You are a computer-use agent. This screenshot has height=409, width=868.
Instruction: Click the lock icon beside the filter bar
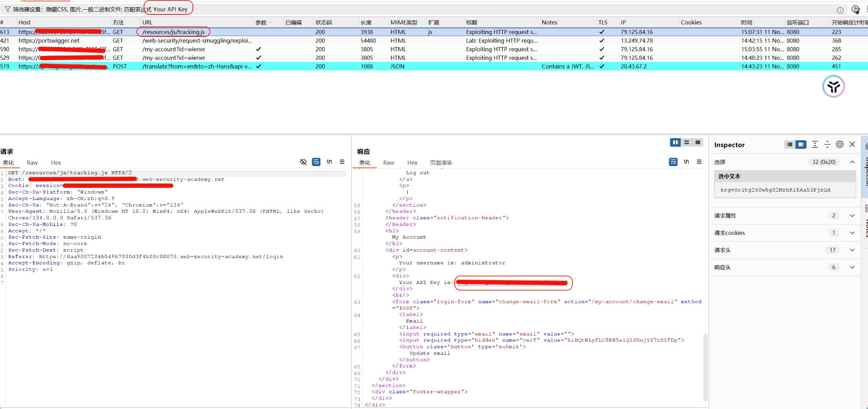(856, 9)
